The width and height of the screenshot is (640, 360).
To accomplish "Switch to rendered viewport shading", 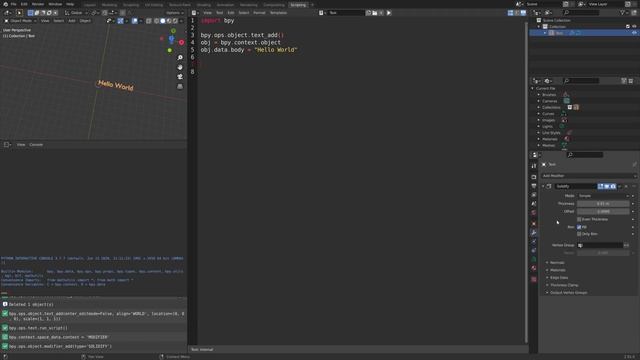I will (175, 20).
